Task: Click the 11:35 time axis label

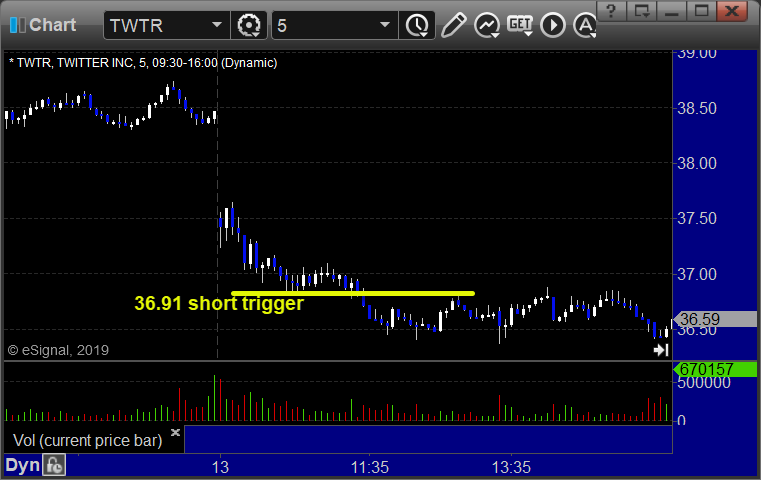Action: point(370,467)
